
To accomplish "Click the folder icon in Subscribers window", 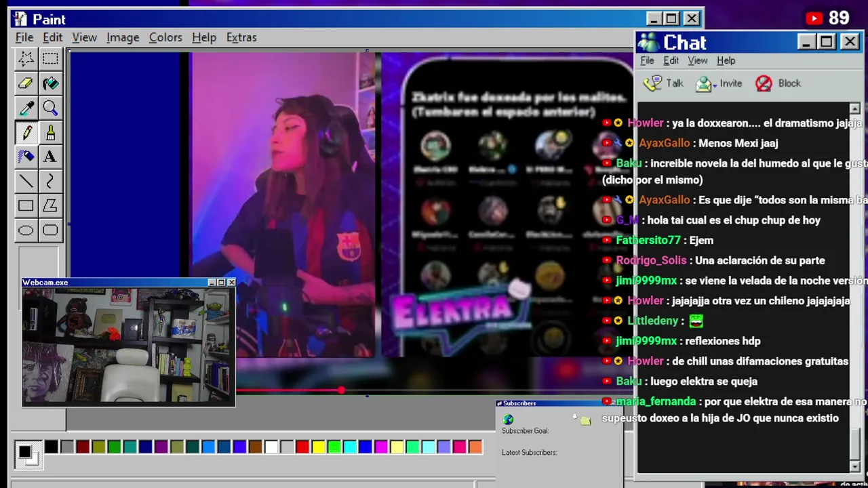I will point(585,421).
